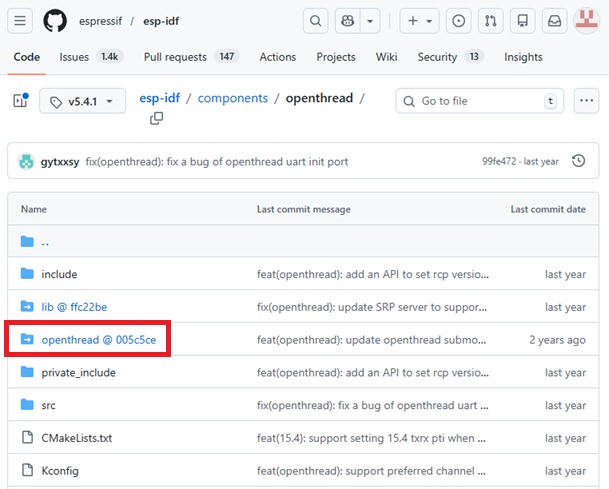Switch to the Pull requests tab
This screenshot has width=609, height=489.
click(x=191, y=57)
